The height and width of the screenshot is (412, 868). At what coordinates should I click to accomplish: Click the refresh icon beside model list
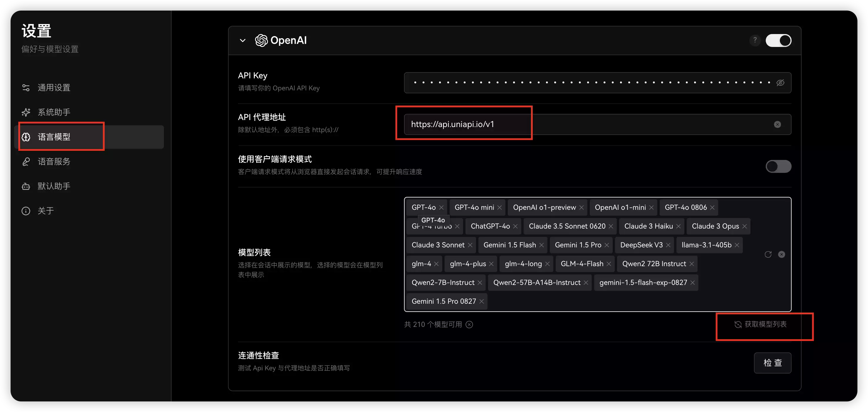[x=768, y=254]
